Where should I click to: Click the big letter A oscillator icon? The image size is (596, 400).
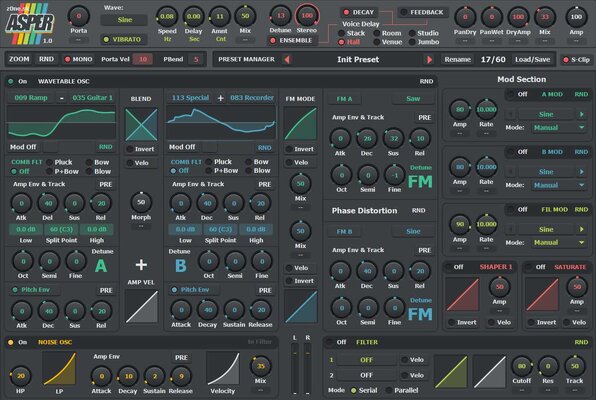coord(101,266)
